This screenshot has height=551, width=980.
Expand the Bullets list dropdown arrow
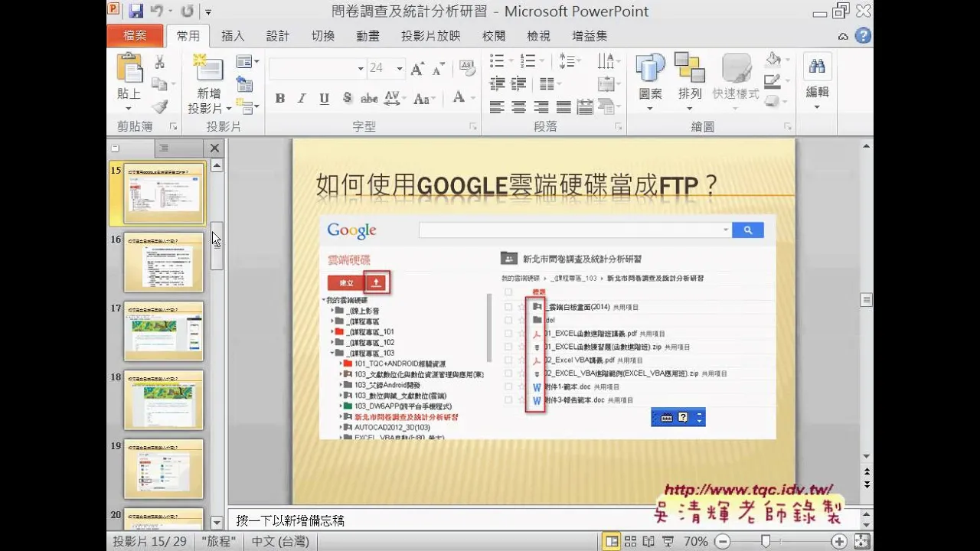[x=511, y=60]
